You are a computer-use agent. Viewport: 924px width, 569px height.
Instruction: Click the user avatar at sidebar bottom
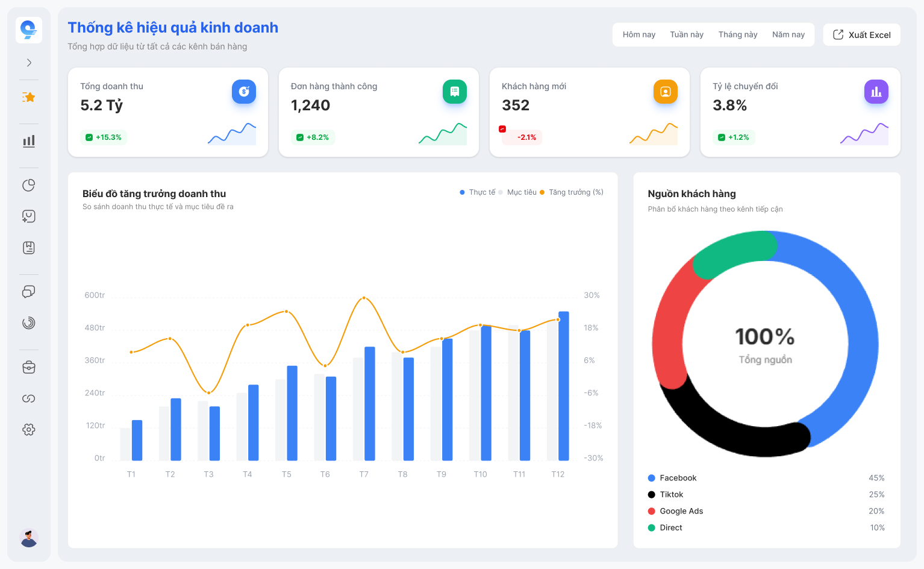point(29,537)
